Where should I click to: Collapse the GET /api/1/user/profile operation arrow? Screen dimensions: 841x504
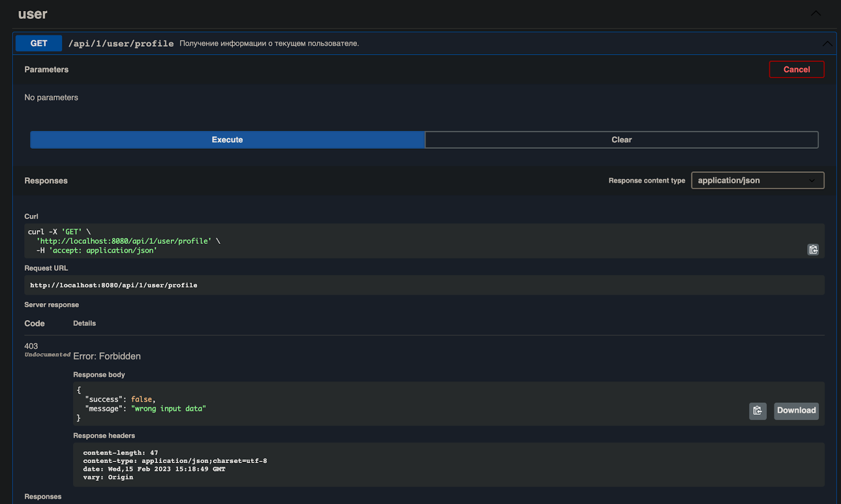click(x=827, y=44)
